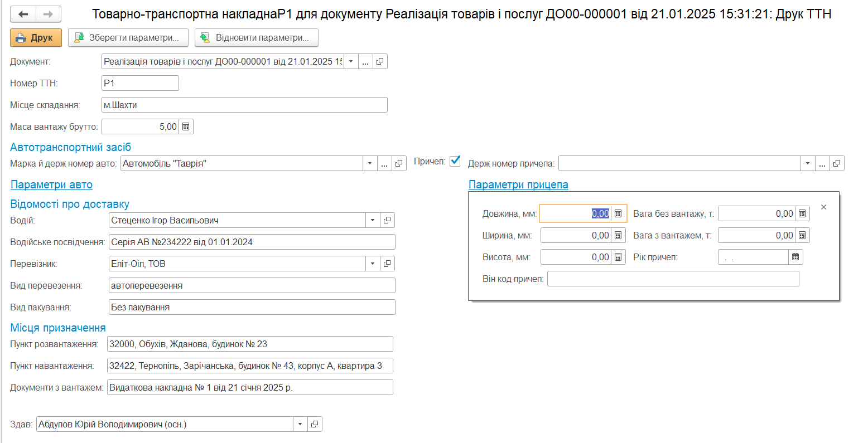Open calculator for Вага з вантажем
This screenshot has width=868, height=443.
pyautogui.click(x=802, y=235)
